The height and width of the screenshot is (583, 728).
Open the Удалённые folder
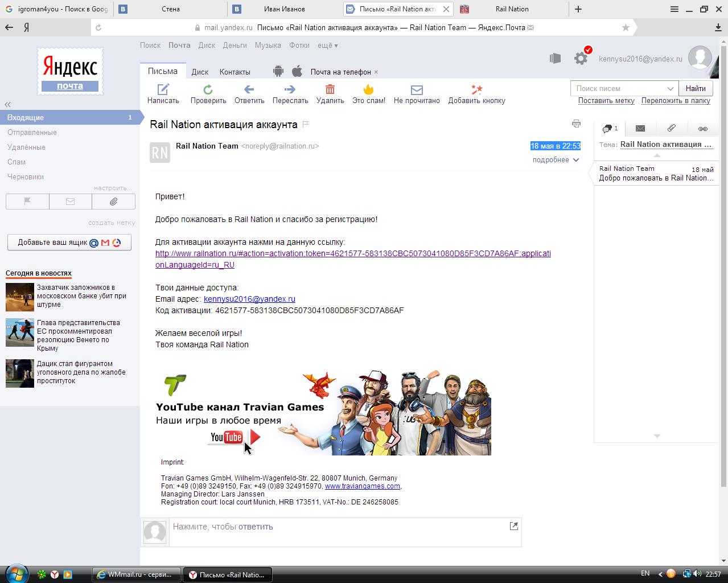[26, 147]
